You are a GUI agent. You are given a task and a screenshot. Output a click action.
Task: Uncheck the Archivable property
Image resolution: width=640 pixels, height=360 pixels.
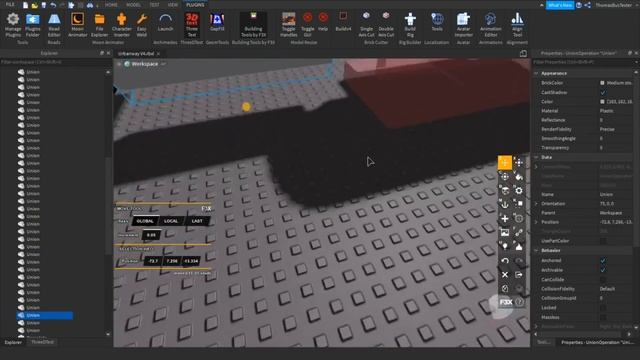pyautogui.click(x=602, y=270)
